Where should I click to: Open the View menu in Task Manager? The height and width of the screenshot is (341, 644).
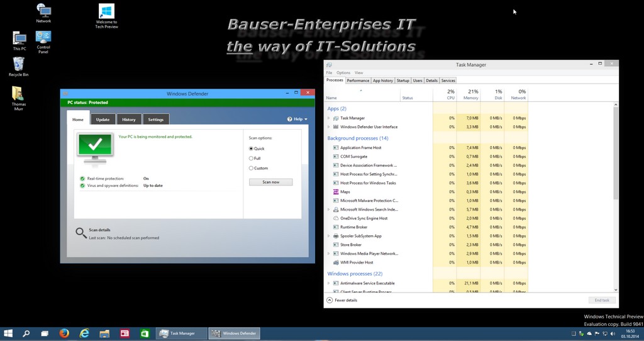tap(359, 73)
